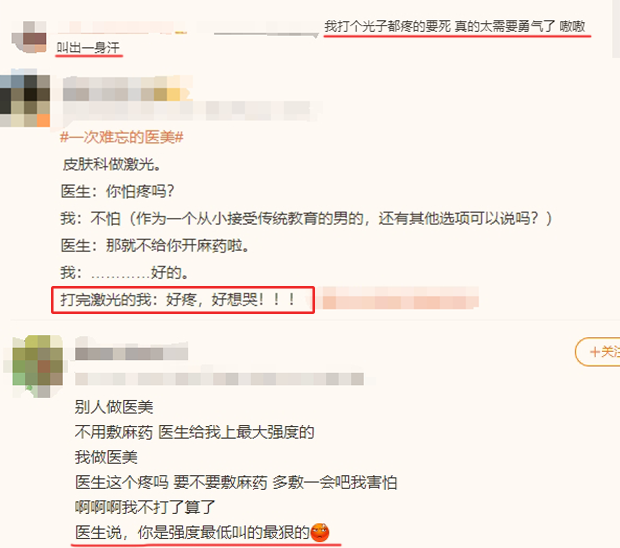Screen dimensions: 620x548
Task: Follow the user via +关注 button
Action: [x=597, y=351]
